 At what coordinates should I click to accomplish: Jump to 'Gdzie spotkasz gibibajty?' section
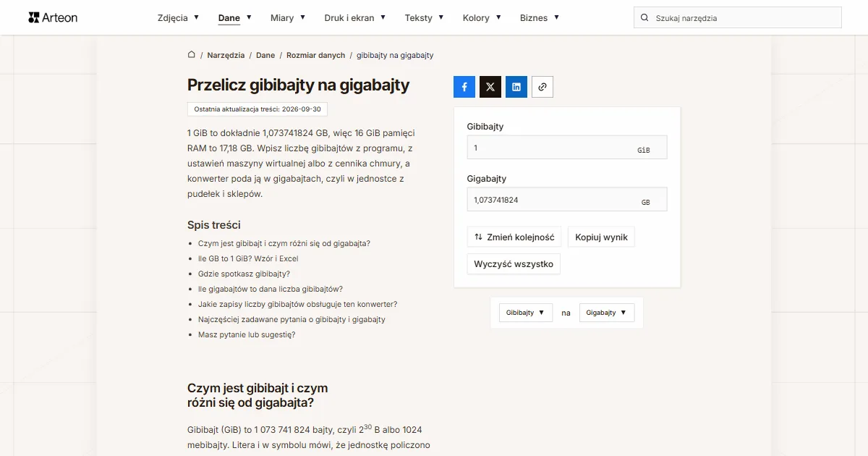pyautogui.click(x=244, y=274)
